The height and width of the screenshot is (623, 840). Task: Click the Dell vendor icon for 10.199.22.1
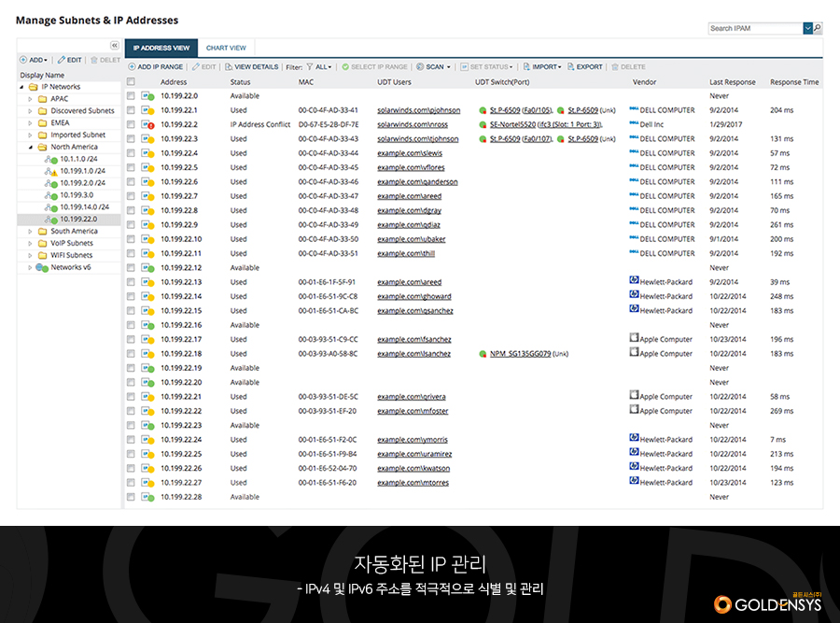[634, 109]
